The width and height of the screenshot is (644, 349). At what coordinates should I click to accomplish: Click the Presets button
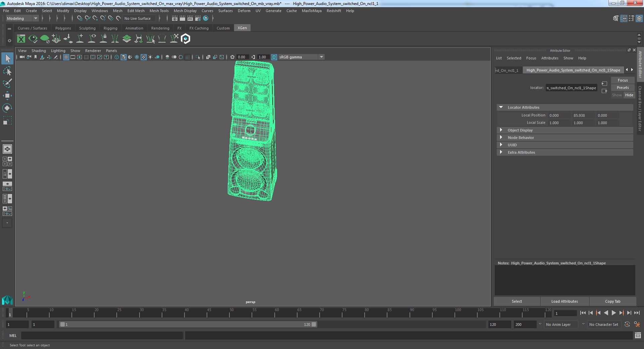pyautogui.click(x=623, y=88)
